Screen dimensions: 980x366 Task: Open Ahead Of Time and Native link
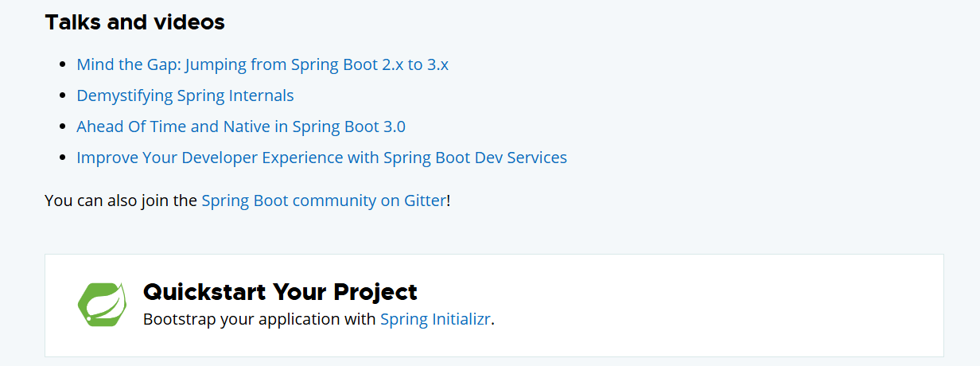coord(241,127)
